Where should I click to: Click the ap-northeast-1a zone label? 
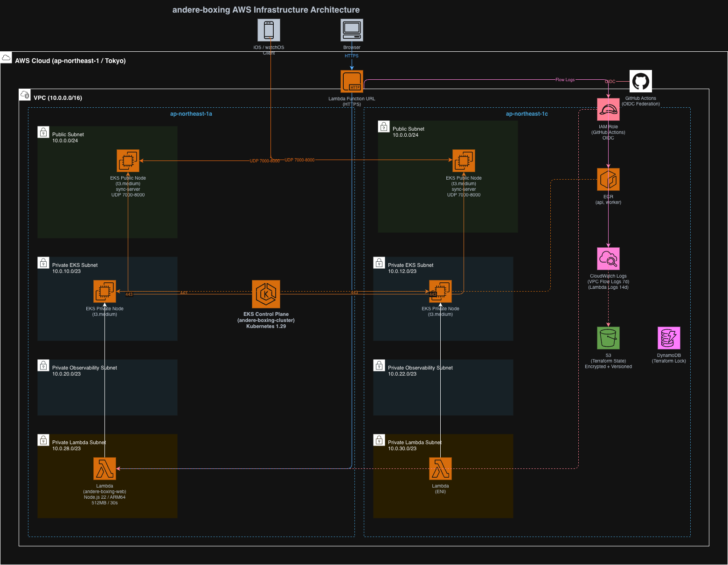tap(191, 114)
